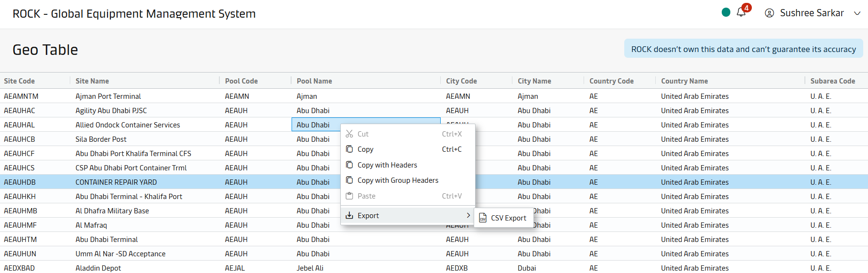Choose Copy with Group Headers entry

(398, 180)
